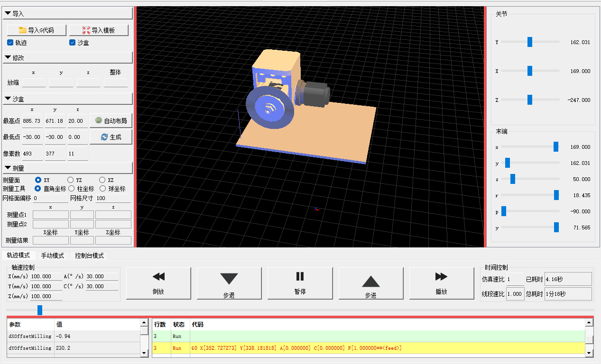This screenshot has width=601, height=364.
Task: Click the rewind 倒放 playback button
Action: [158, 283]
